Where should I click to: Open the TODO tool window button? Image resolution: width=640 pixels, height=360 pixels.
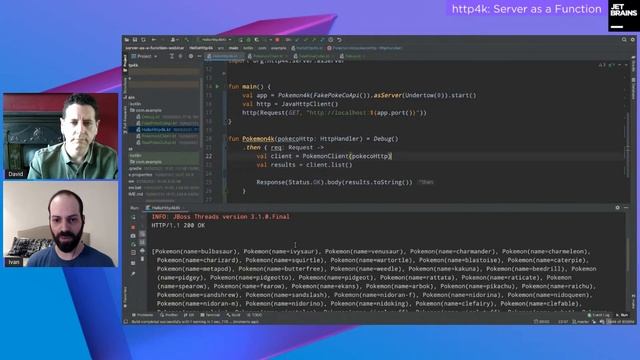pyautogui.click(x=254, y=315)
